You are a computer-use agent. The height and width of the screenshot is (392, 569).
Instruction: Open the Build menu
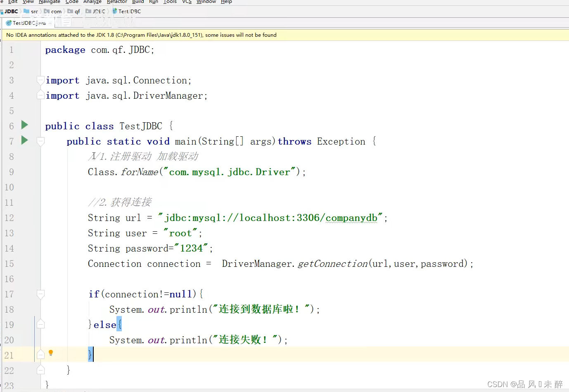click(x=138, y=2)
